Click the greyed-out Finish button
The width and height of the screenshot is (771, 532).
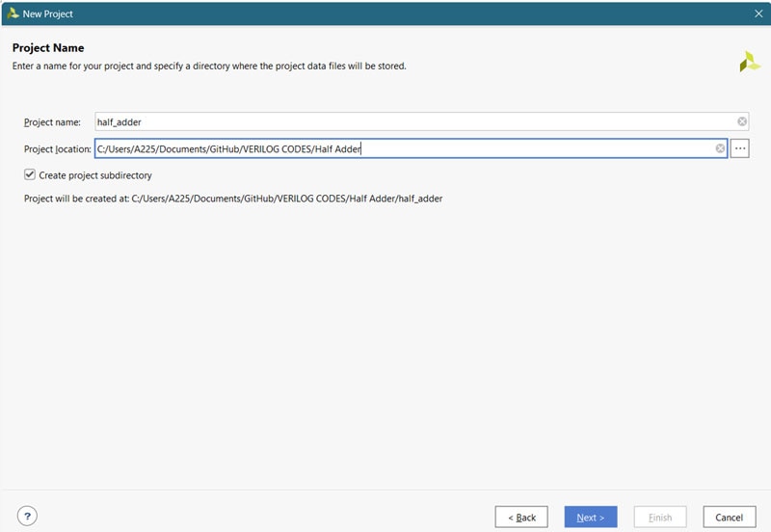[659, 517]
